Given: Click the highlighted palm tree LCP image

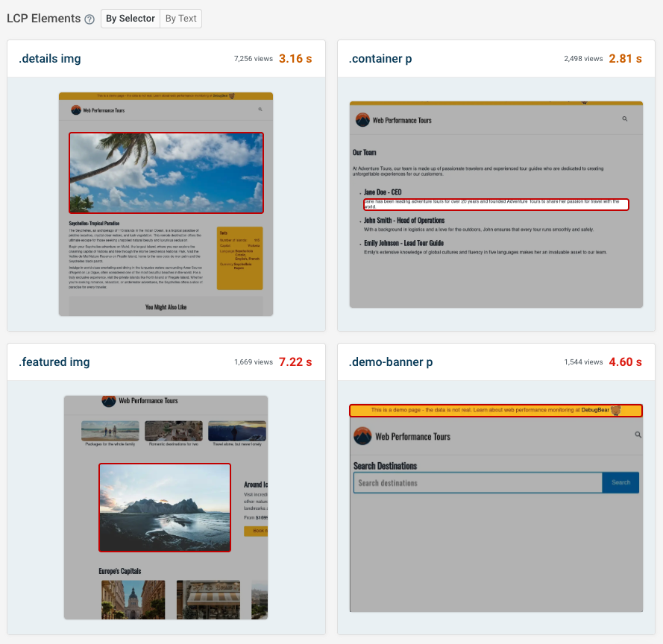Looking at the screenshot, I should 166,171.
